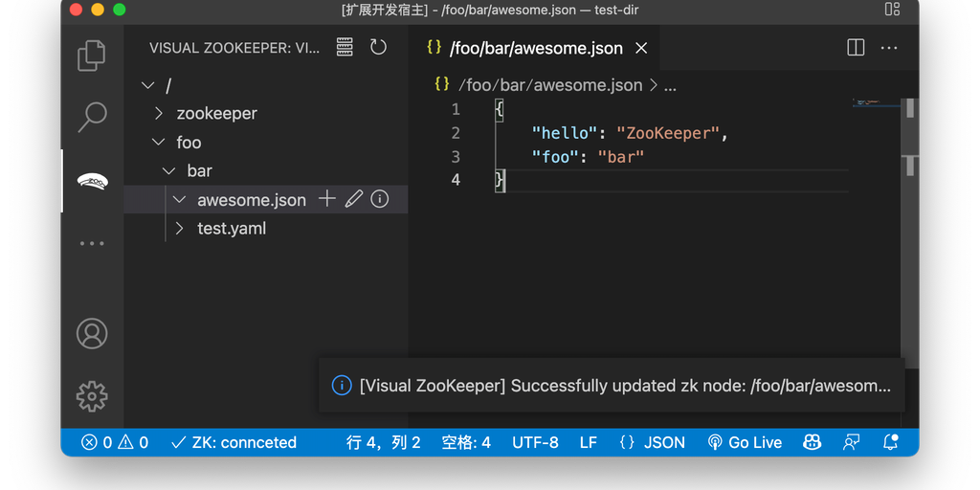The height and width of the screenshot is (490, 980).
Task: Show node info icon on awesome.json
Action: 379,199
